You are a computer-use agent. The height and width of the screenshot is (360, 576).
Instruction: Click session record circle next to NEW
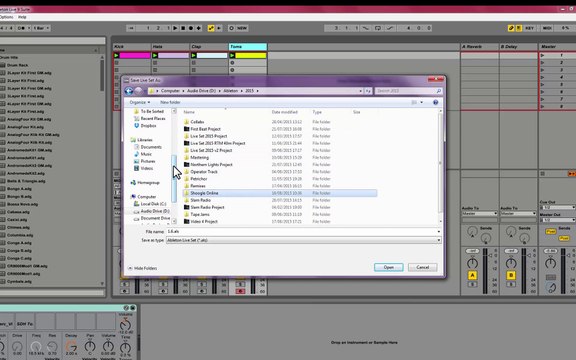[x=231, y=28]
